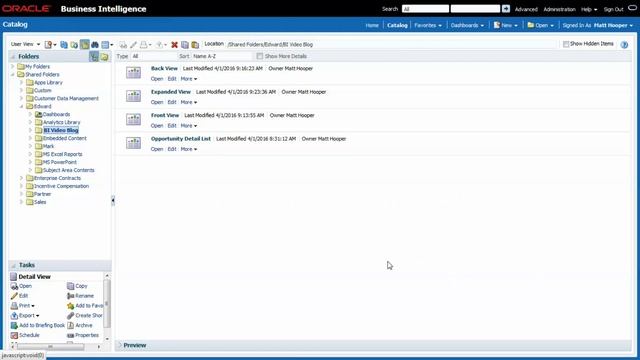Click the Administration link
Image resolution: width=640 pixels, height=360 pixels.
559,9
